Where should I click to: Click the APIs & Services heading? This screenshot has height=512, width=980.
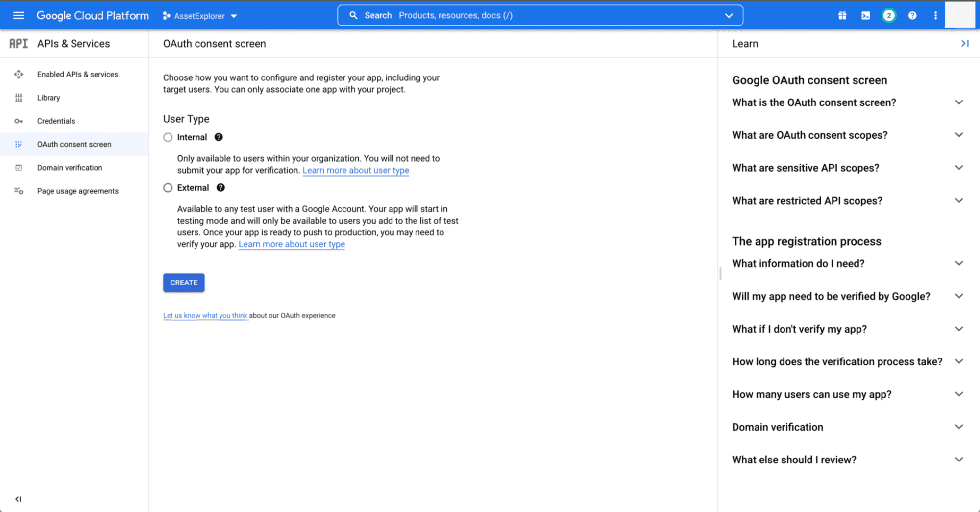73,44
